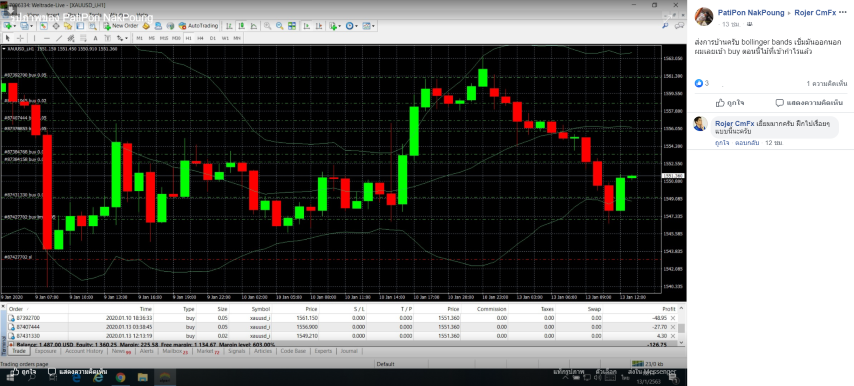
Task: Switch to the Account History tab
Action: point(84,351)
